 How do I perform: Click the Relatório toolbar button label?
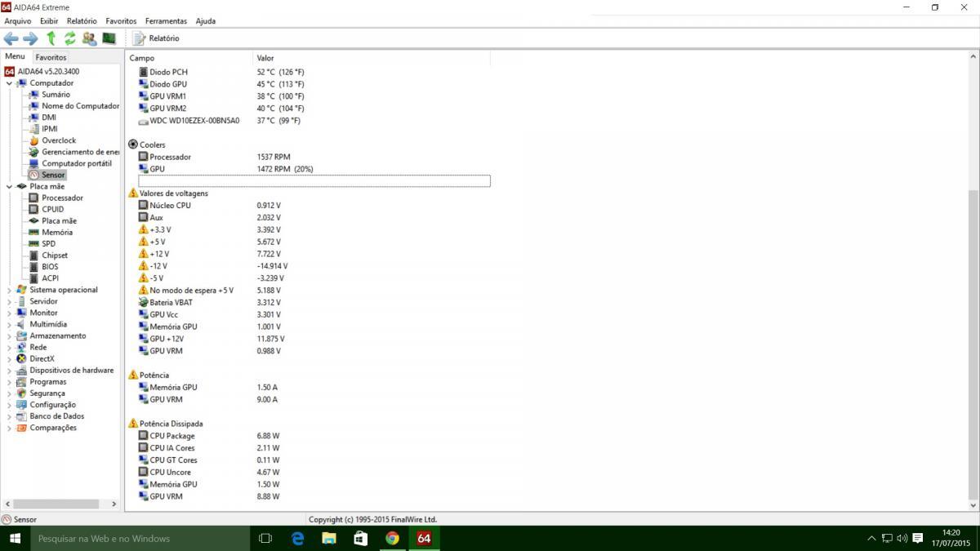click(x=164, y=38)
